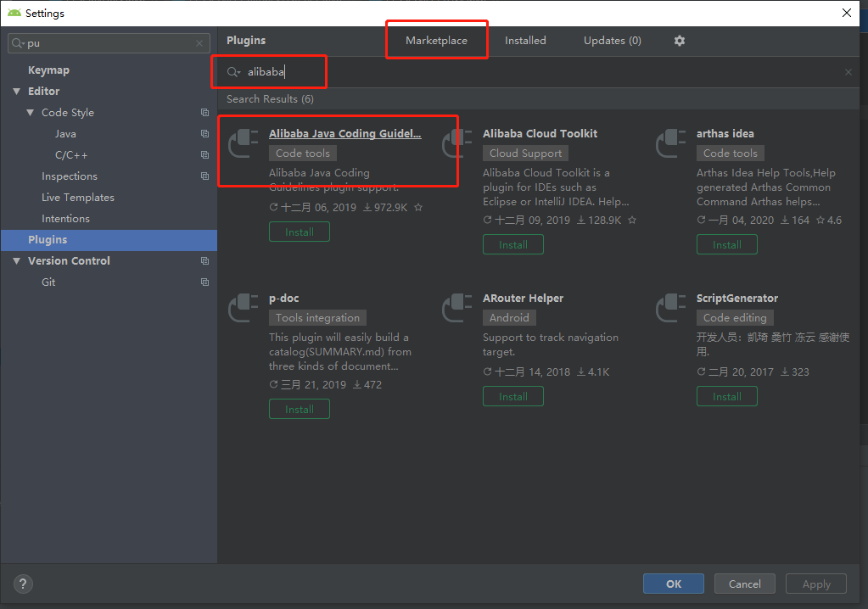Install the arthas idea plugin
This screenshot has height=609, width=868.
[x=727, y=244]
